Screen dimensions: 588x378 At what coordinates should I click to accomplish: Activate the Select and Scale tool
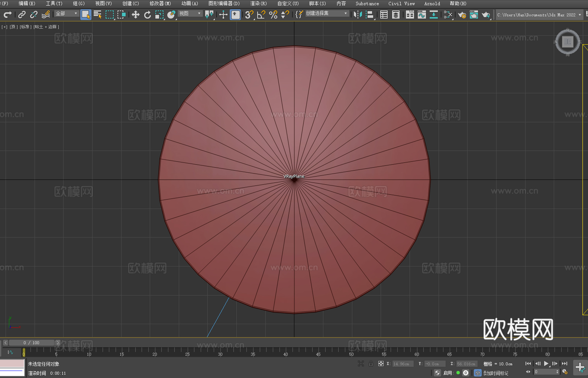[x=159, y=14]
